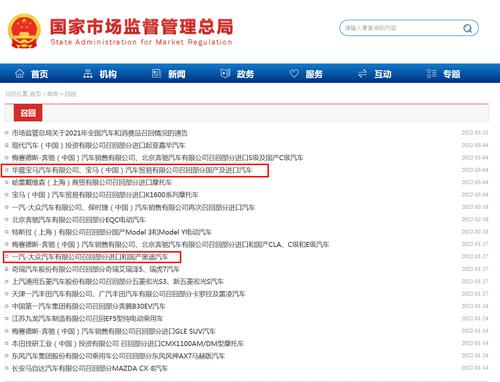Open 一汽-大众、保时捷 再次召回 notice
The image size is (500, 382).
click(x=133, y=207)
